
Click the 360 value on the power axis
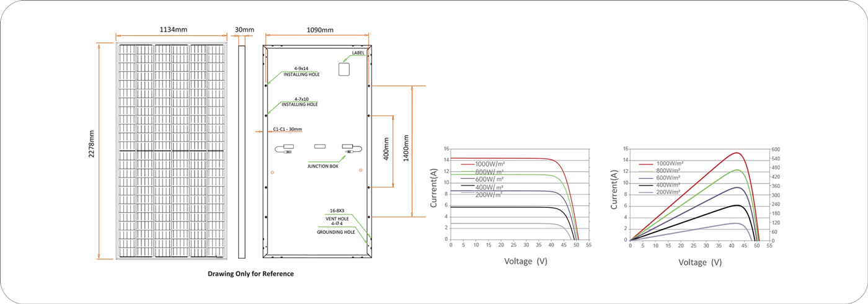click(x=776, y=186)
